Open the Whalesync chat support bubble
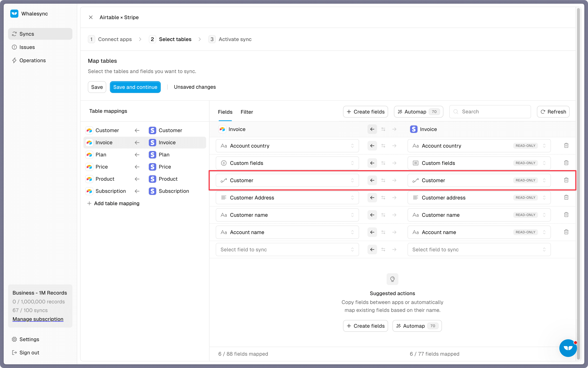 coord(568,348)
